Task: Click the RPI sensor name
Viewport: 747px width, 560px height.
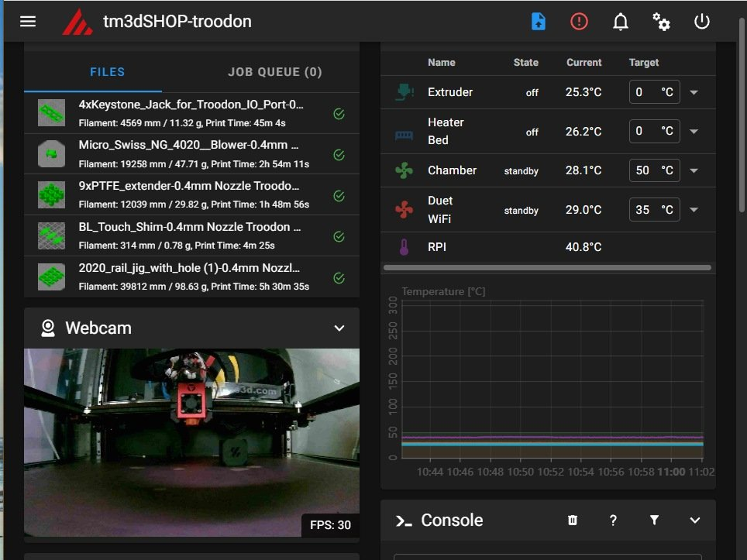Action: [437, 247]
